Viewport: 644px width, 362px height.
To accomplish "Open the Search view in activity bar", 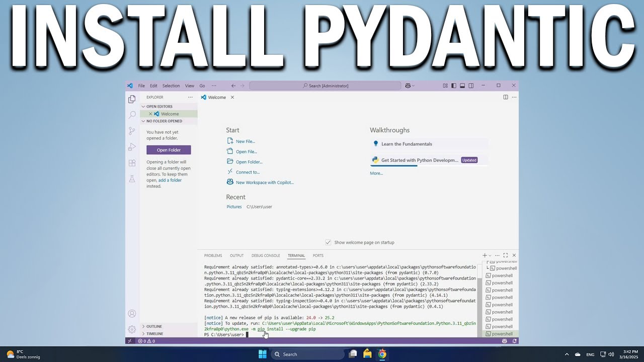I will (x=132, y=115).
